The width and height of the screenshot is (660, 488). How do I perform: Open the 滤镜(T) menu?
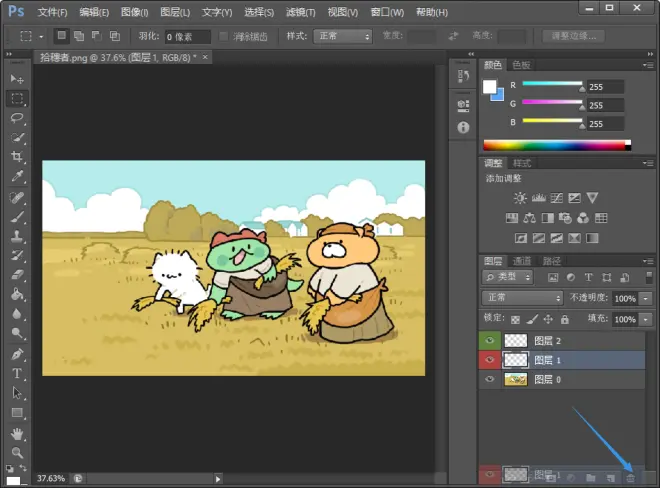[301, 12]
